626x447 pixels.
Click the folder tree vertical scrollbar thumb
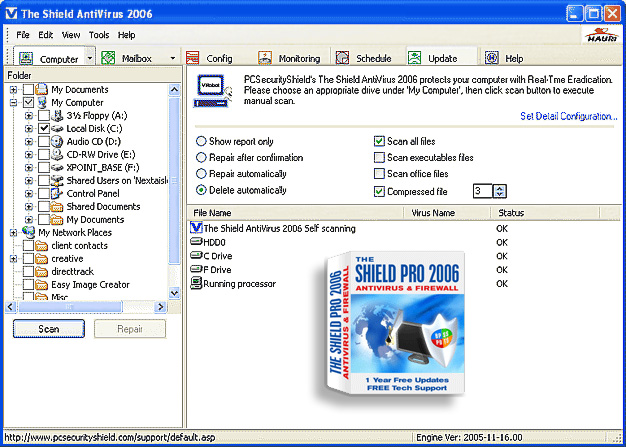point(174,180)
